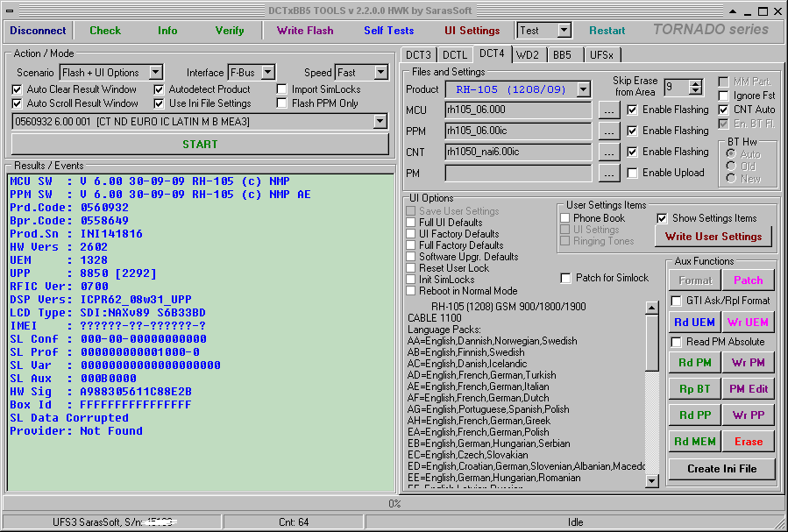Enable Software Upgr. Defaults
The width and height of the screenshot is (788, 532).
(x=411, y=257)
